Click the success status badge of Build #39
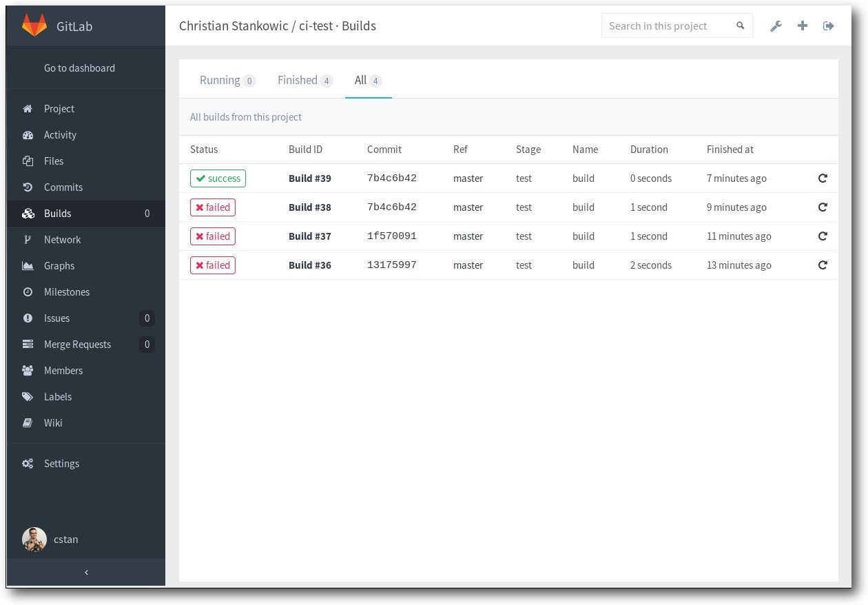Screen dimensions: 868x605 [218, 178]
